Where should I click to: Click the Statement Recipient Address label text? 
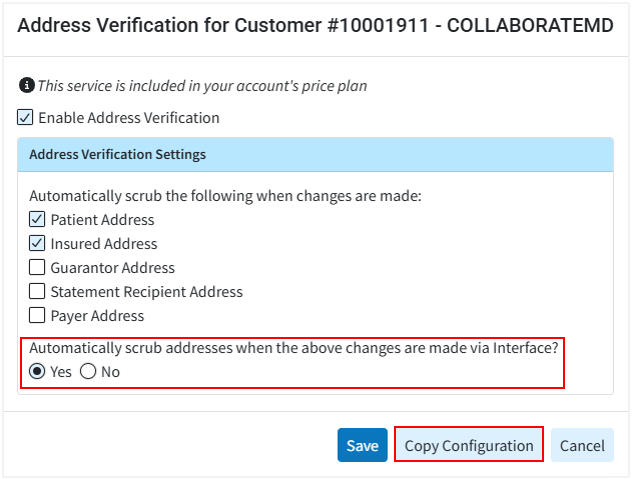tap(147, 291)
